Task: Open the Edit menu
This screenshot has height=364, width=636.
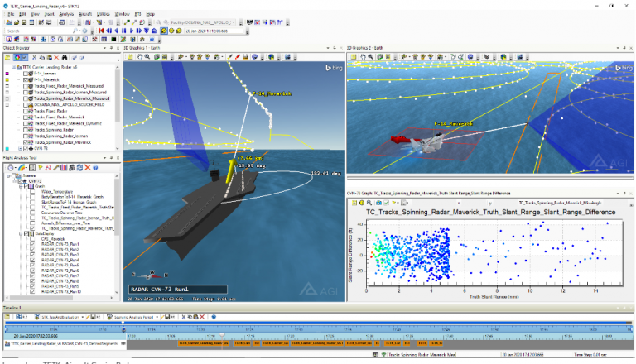Action: point(22,14)
